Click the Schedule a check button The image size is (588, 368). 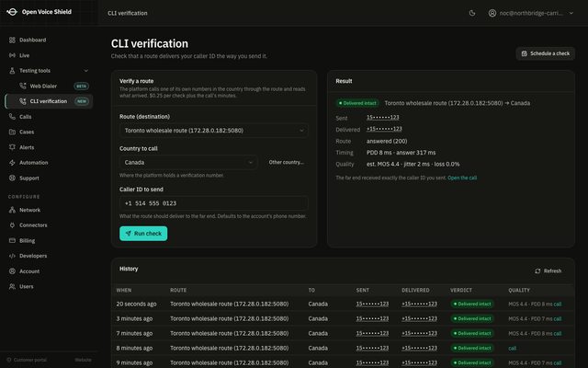545,53
